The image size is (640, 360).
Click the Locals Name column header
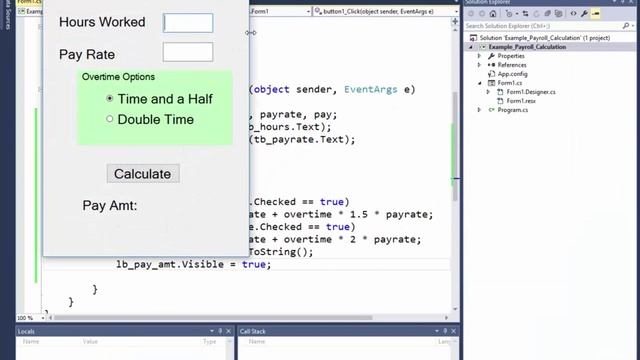(x=31, y=341)
